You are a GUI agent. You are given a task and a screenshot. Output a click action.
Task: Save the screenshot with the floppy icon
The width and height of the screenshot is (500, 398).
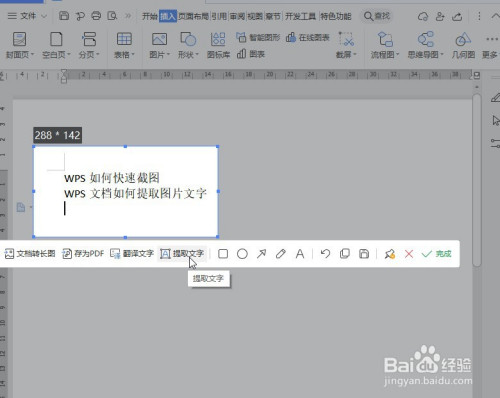(x=364, y=254)
